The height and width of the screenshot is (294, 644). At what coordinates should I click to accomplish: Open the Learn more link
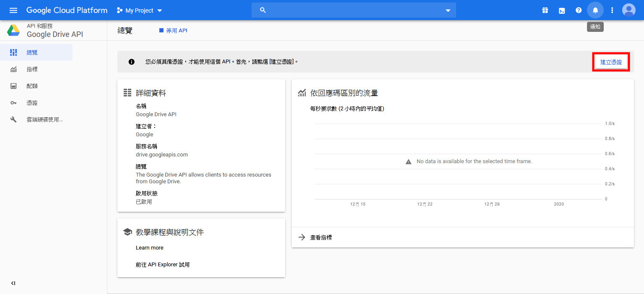pyautogui.click(x=150, y=248)
